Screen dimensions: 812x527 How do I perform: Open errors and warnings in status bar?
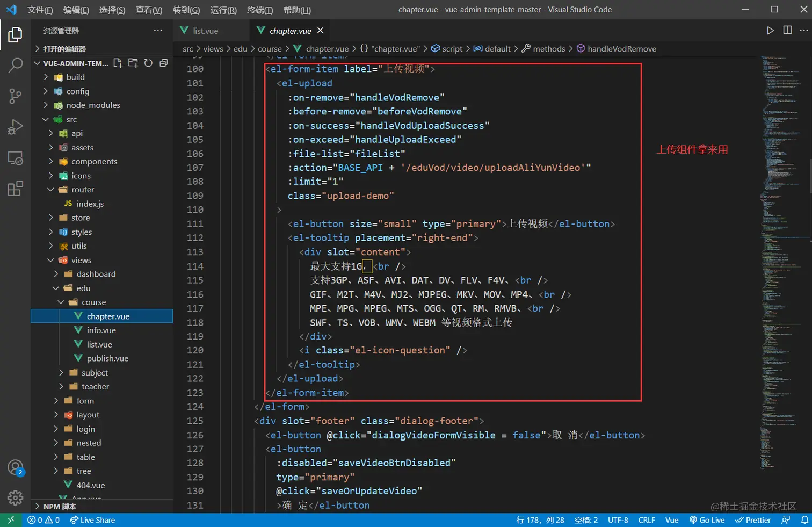pyautogui.click(x=44, y=520)
